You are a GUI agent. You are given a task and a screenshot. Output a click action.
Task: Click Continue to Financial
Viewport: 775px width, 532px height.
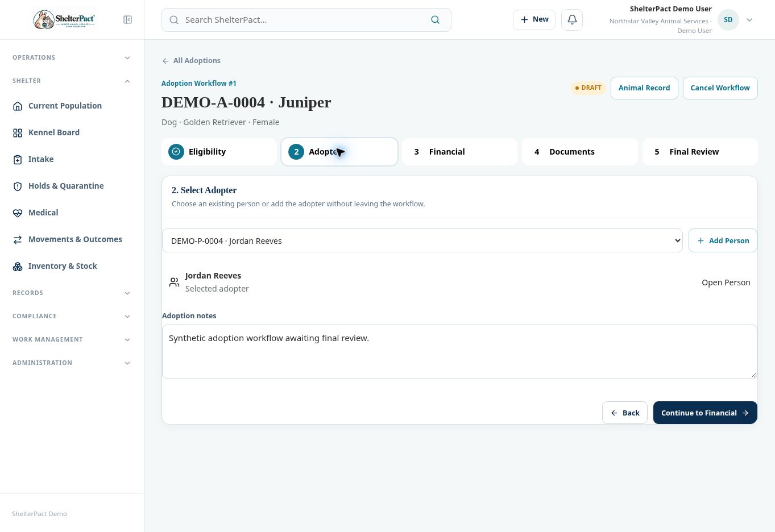tap(705, 413)
